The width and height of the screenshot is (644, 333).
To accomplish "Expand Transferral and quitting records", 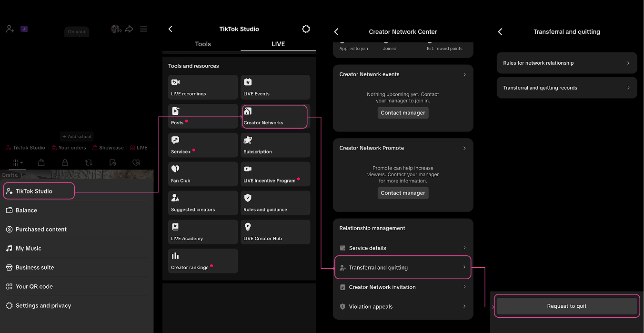I will 566,88.
